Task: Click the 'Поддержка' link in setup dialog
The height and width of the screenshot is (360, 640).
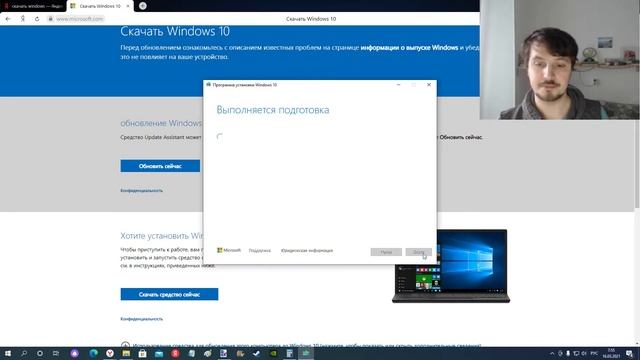Action: 260,251
